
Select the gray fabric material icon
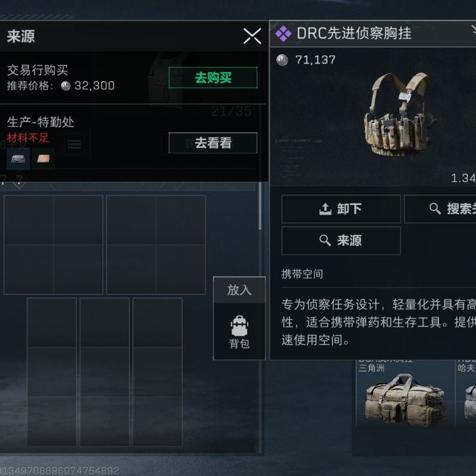(19, 159)
